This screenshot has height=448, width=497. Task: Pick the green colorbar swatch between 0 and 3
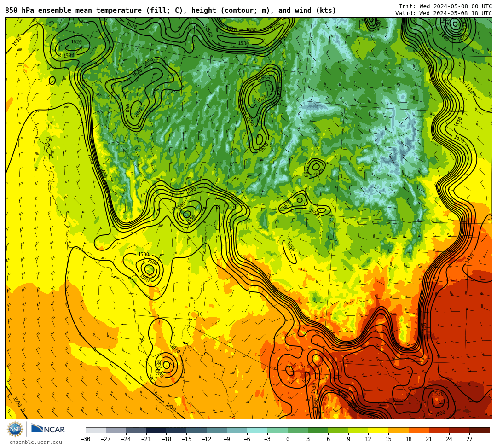pos(298,430)
